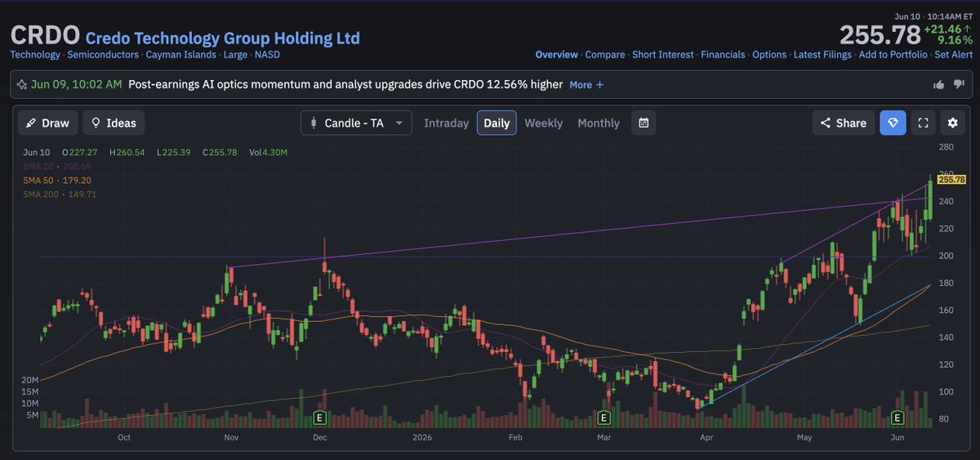Image resolution: width=980 pixels, height=460 pixels.
Task: Open the Semiconductors industry link
Action: (x=103, y=55)
